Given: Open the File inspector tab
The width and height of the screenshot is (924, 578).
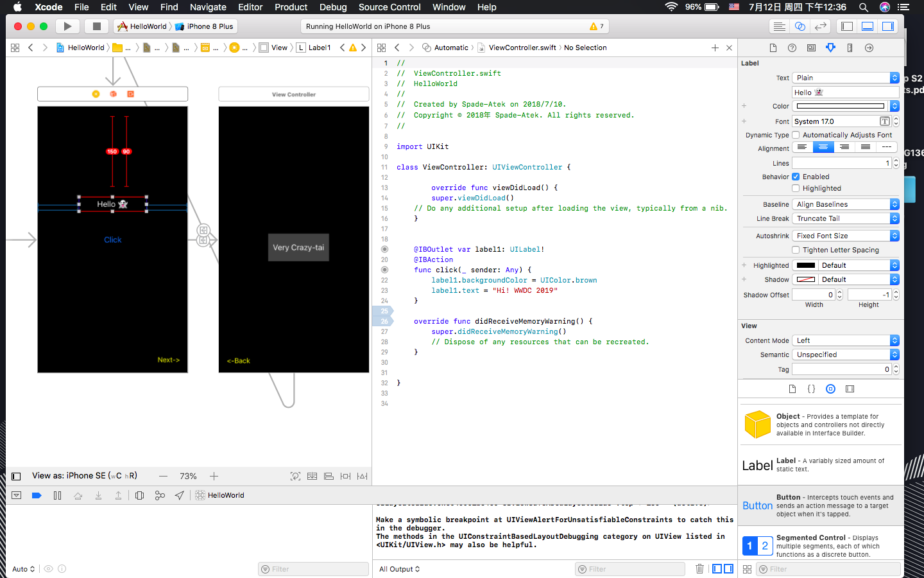Looking at the screenshot, I should 773,48.
